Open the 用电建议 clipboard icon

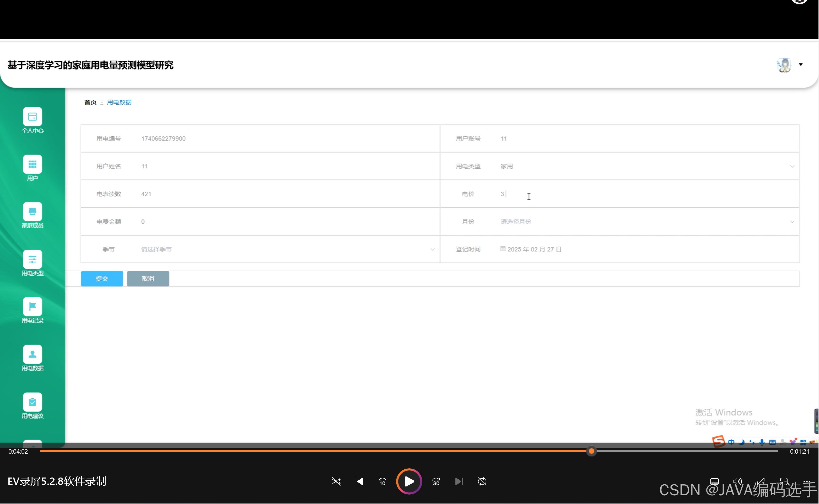tap(32, 402)
